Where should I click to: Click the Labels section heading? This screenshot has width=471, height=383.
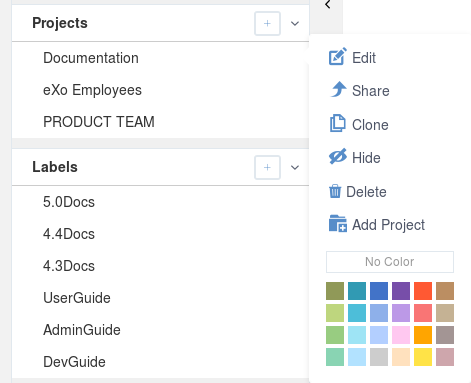pos(55,167)
